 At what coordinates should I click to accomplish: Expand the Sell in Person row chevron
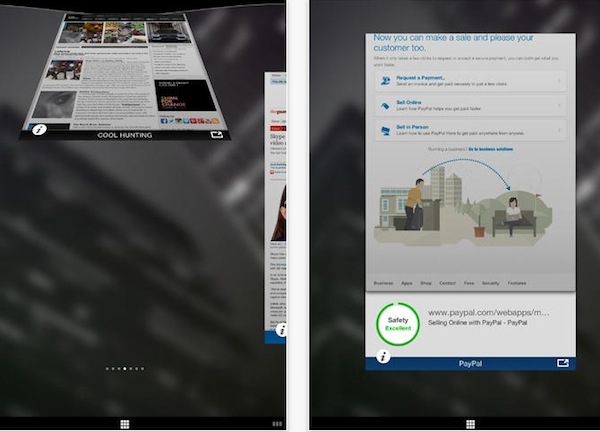click(559, 130)
